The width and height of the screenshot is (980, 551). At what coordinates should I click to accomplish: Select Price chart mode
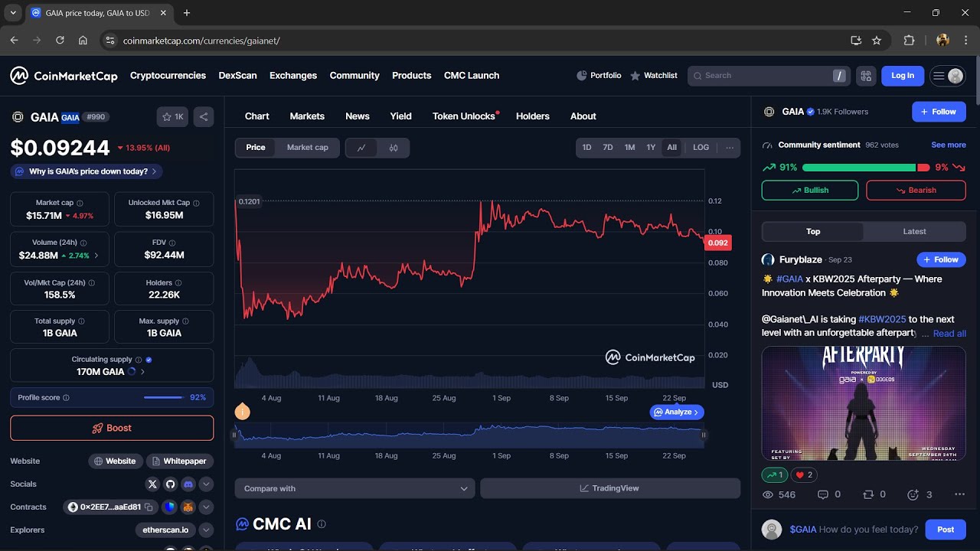click(x=256, y=148)
